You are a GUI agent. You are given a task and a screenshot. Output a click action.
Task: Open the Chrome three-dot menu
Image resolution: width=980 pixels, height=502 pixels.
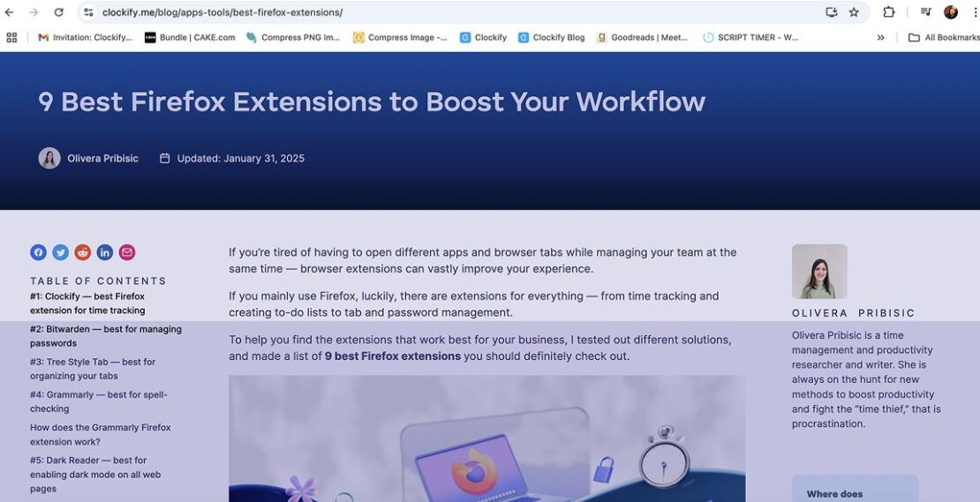[975, 11]
